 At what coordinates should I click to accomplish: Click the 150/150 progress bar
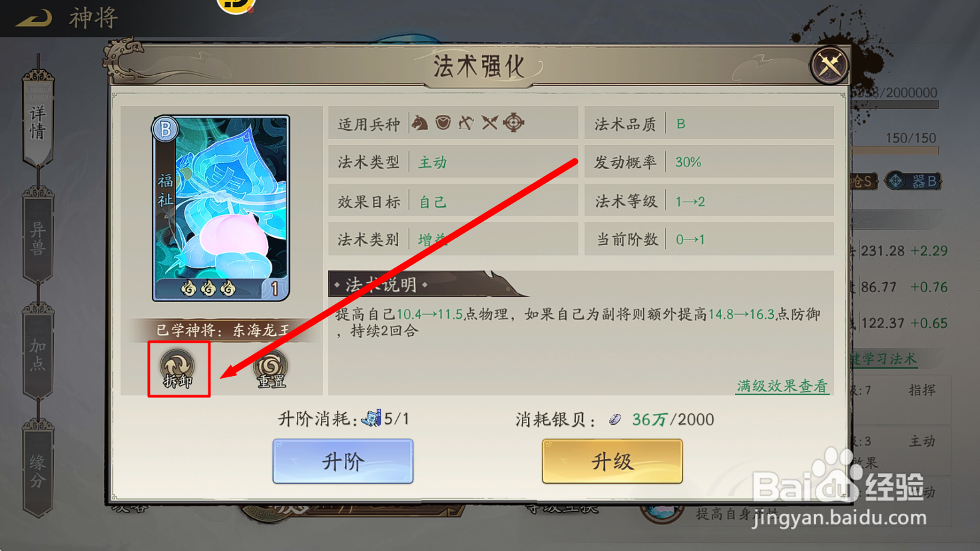(895, 151)
